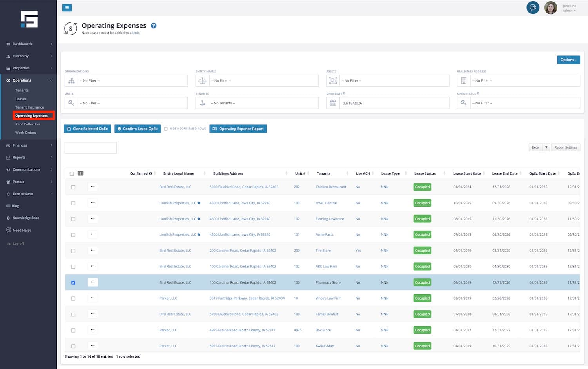Click the table search input field

[x=91, y=148]
